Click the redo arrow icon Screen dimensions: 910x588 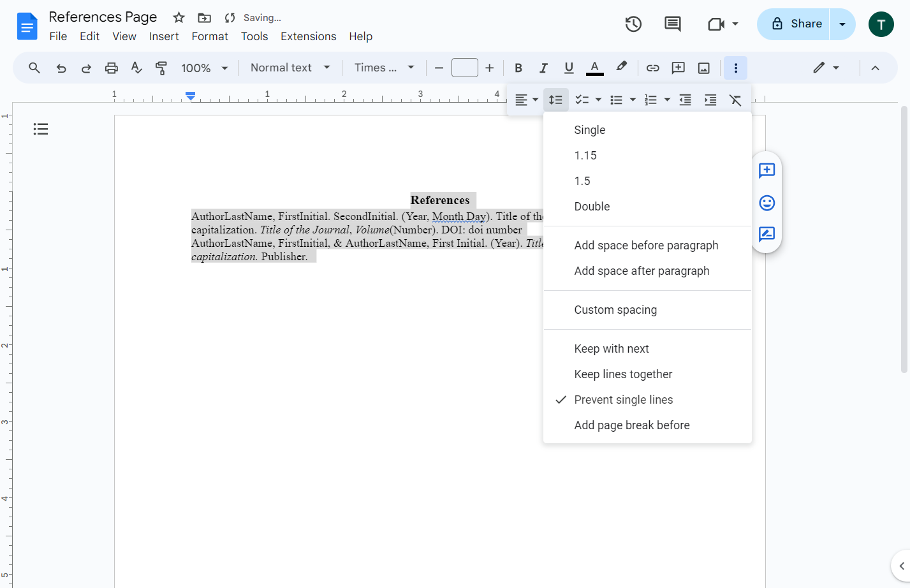[x=86, y=68]
